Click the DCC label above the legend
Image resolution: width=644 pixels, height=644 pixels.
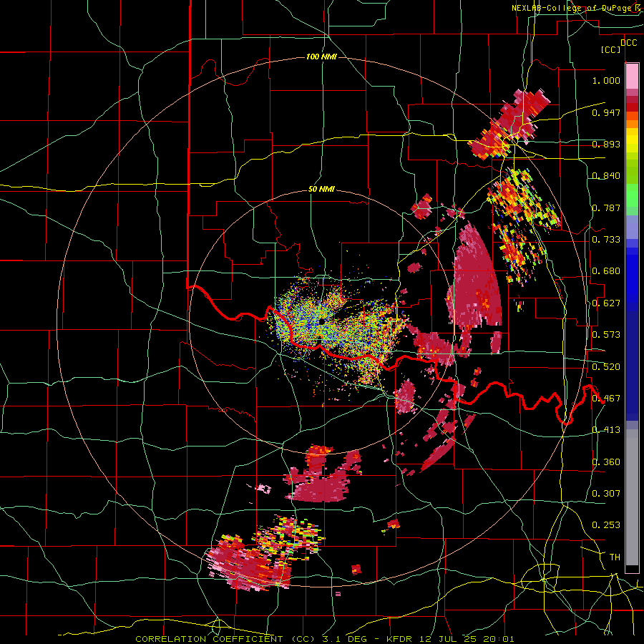coord(629,43)
